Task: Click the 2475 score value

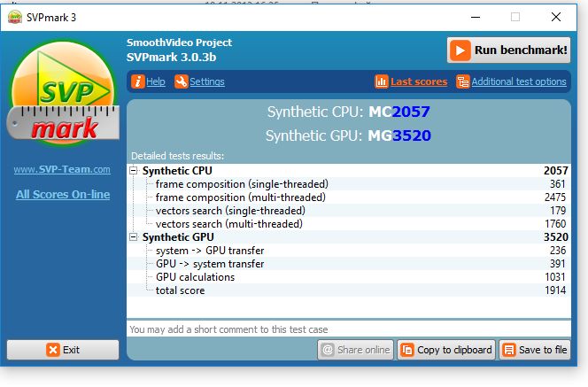Action: click(x=555, y=197)
